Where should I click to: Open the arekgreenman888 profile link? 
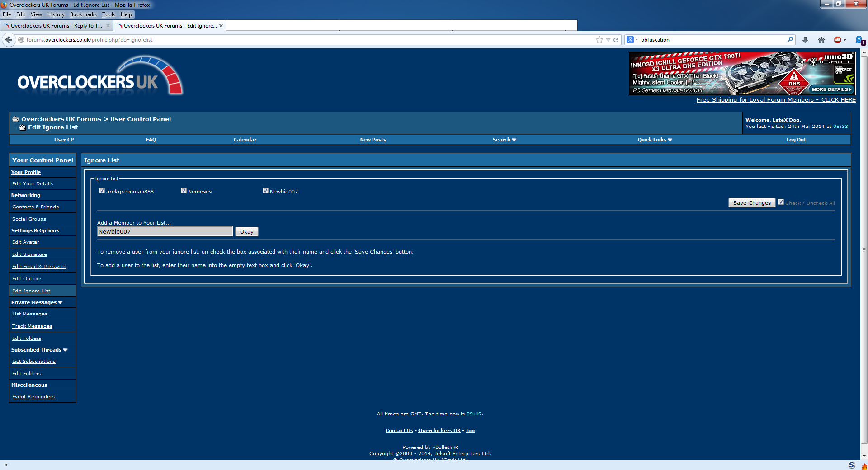(130, 192)
